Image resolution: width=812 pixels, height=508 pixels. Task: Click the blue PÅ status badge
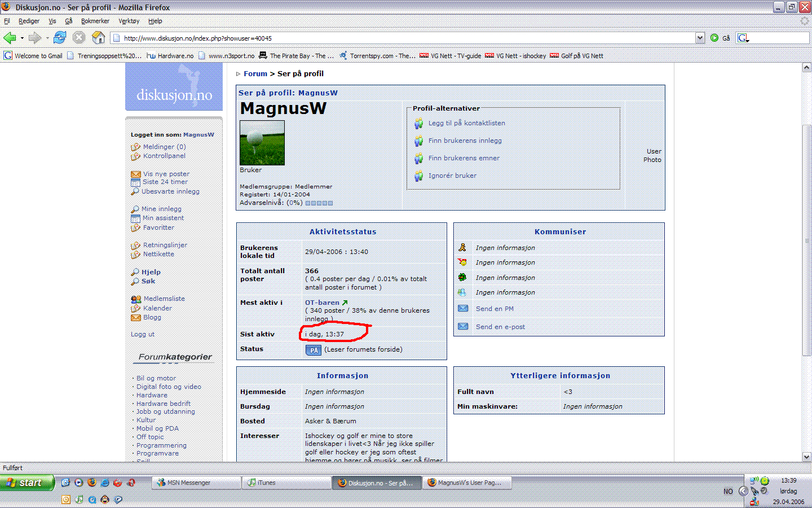[314, 350]
